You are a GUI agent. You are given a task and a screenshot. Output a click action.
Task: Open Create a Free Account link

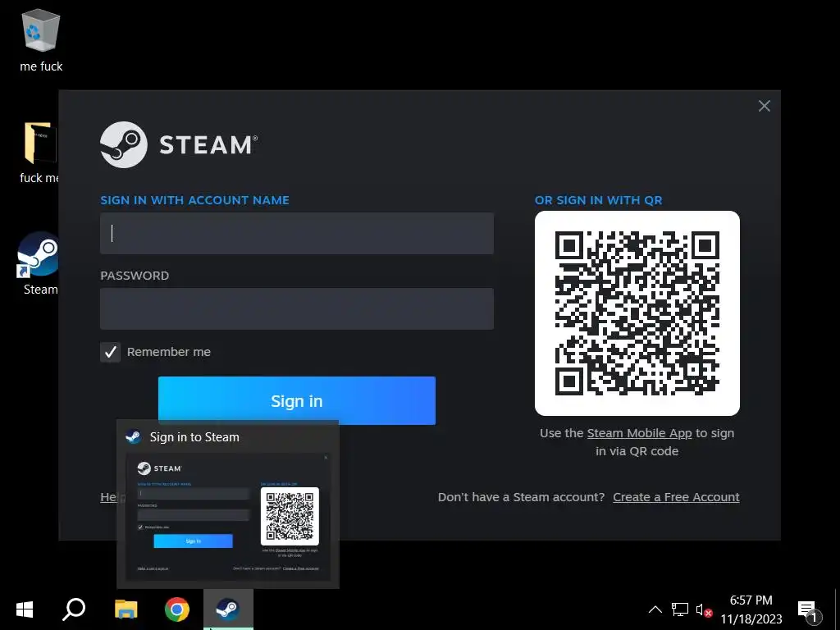pos(676,497)
